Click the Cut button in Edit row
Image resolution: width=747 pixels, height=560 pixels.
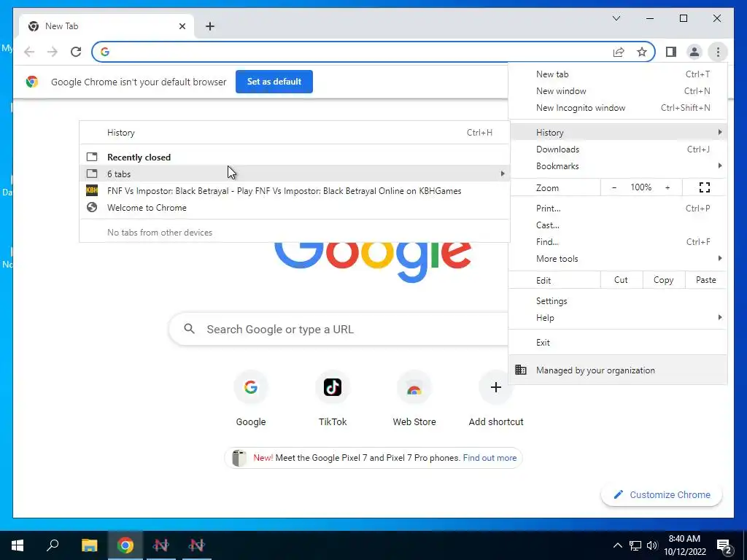click(x=621, y=280)
